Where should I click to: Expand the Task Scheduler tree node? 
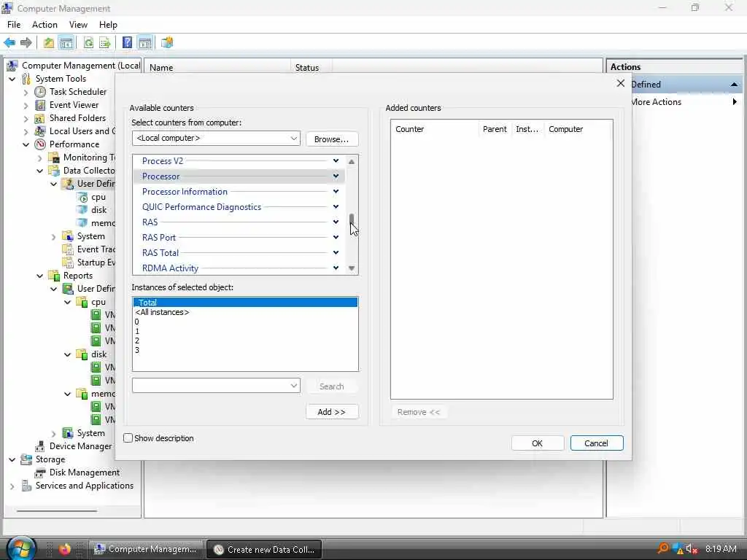[x=26, y=93]
